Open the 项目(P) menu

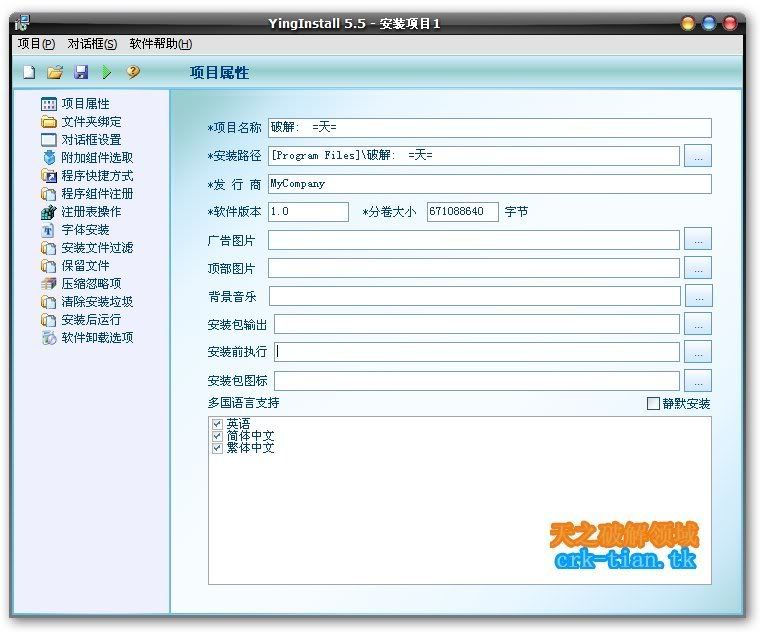point(36,44)
